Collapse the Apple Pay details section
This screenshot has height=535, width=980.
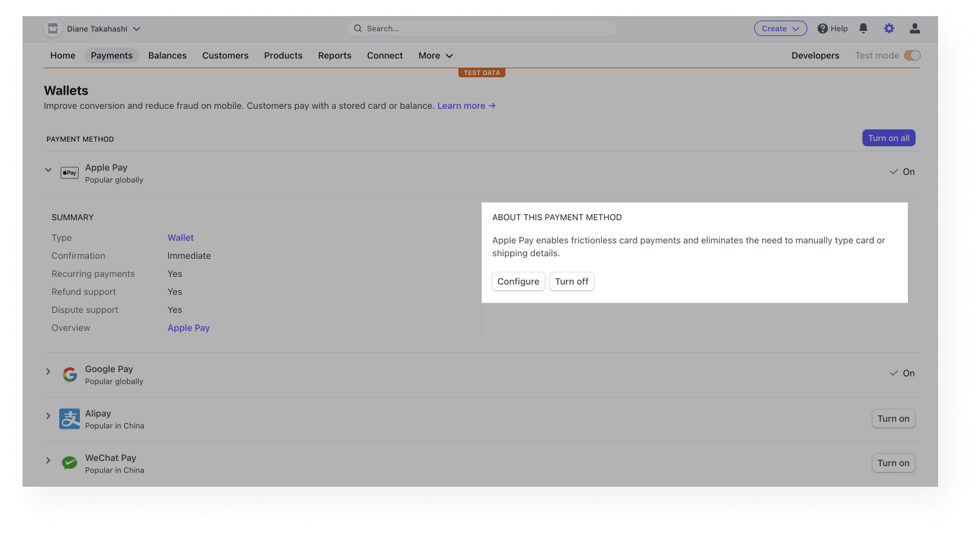coord(48,169)
